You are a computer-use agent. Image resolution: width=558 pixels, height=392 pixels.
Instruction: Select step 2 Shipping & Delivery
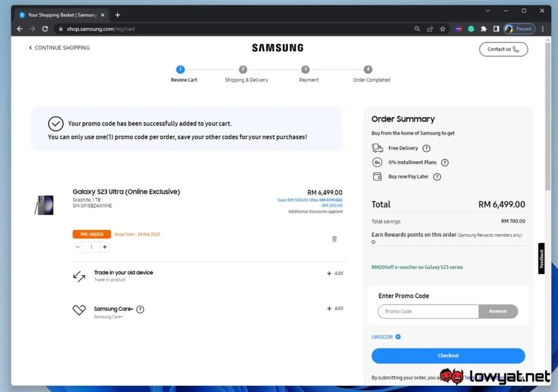(243, 69)
